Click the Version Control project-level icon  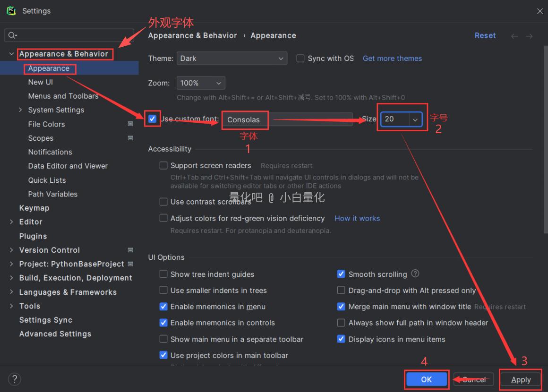(x=130, y=250)
